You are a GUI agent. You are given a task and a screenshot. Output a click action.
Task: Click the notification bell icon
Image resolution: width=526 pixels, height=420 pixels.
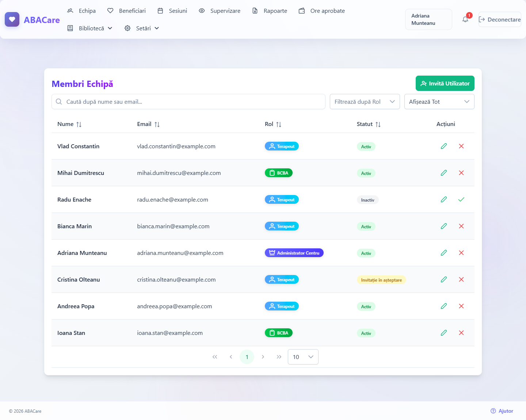(x=465, y=19)
